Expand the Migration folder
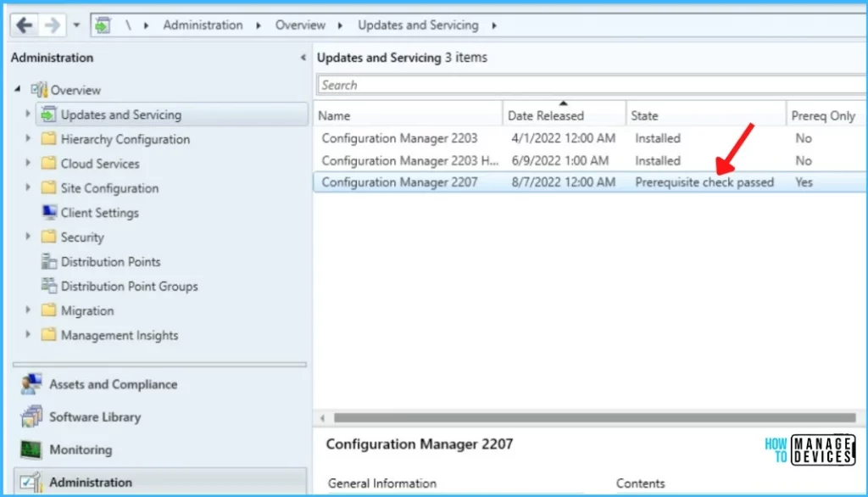 tap(28, 310)
